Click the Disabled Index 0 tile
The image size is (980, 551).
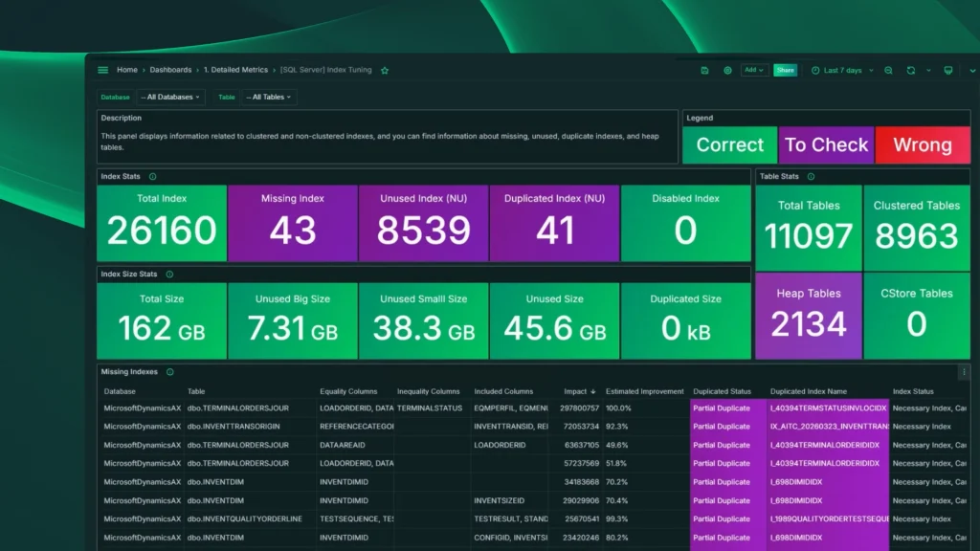coord(685,223)
